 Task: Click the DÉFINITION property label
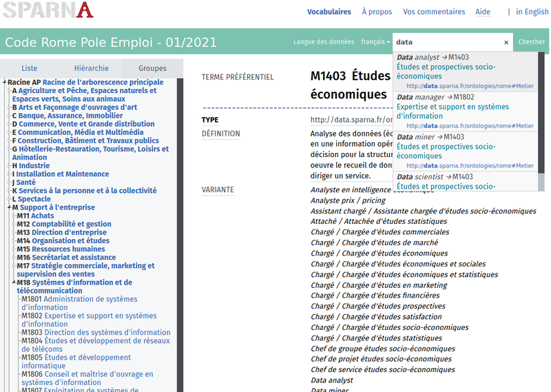[x=221, y=134]
